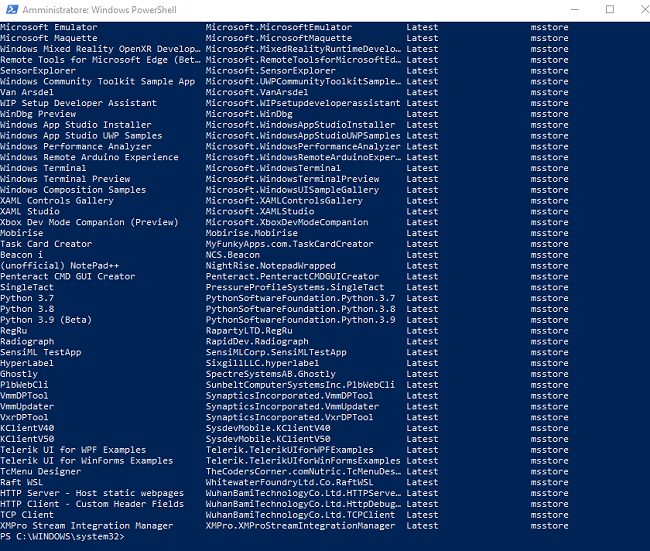Click the ID 'SpectreSystemsAB.Ghostly'
The width and height of the screenshot is (650, 551).
coord(271,374)
